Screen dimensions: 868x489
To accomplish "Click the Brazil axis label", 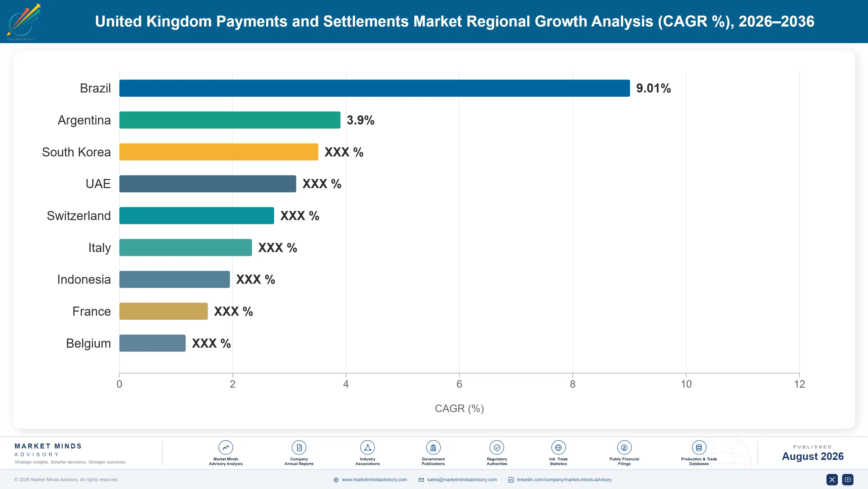I will pos(95,88).
